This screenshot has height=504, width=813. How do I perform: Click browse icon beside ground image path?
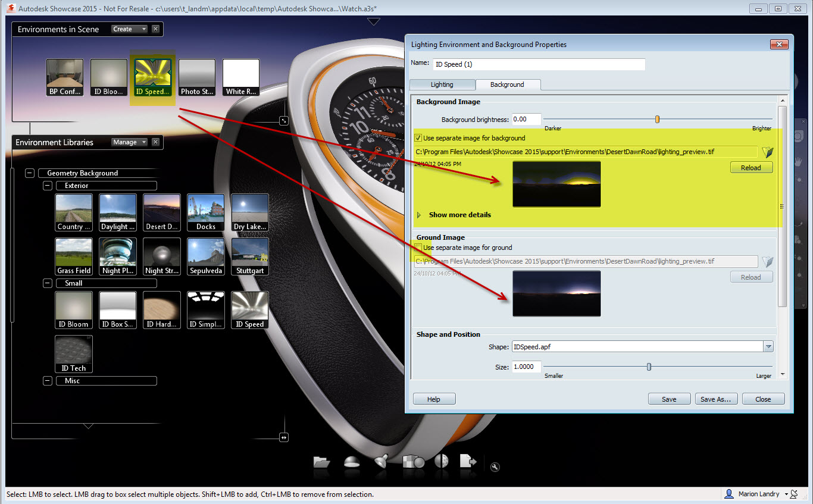click(x=768, y=262)
